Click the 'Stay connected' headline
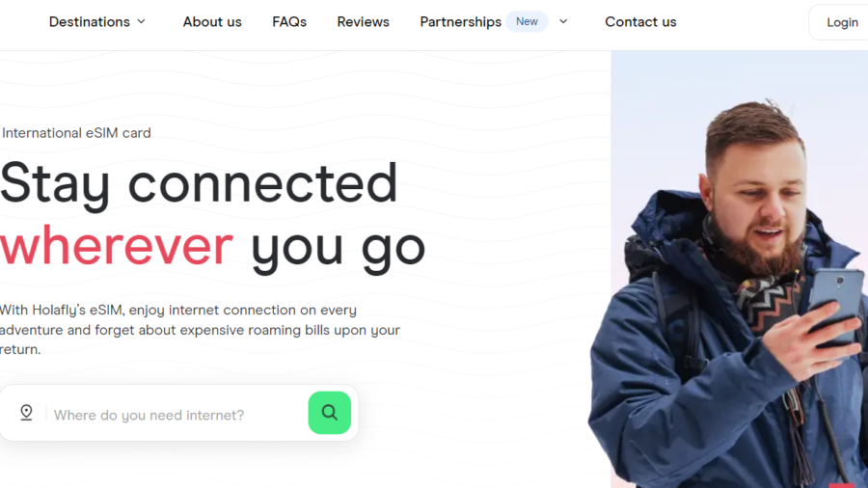The image size is (868, 488). click(199, 184)
